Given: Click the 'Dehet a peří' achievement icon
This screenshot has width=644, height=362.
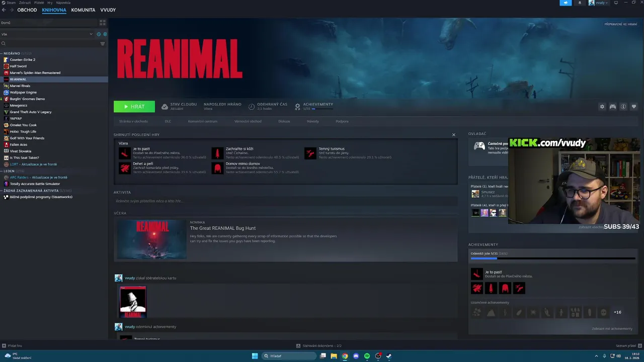Looking at the screenshot, I should tap(125, 168).
